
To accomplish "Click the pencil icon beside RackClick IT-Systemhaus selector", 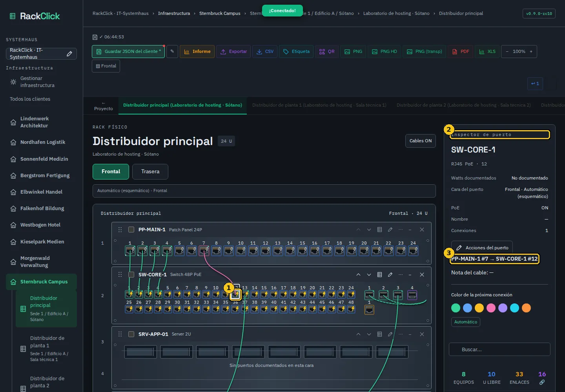I will [69, 54].
